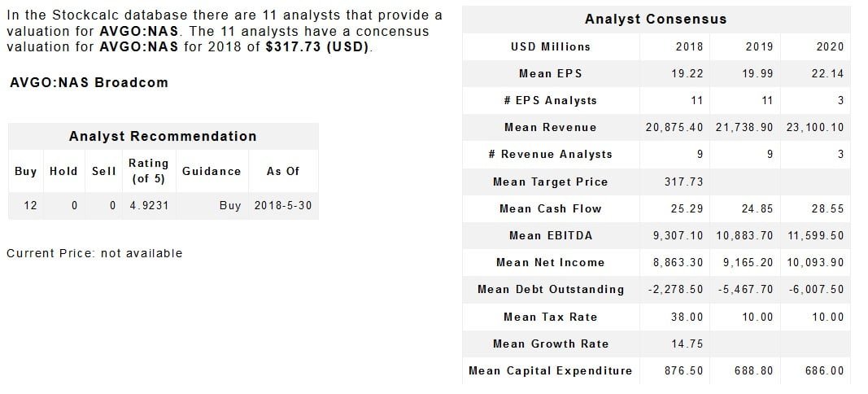868x394 pixels.
Task: Select the 2019 column header
Action: click(759, 46)
